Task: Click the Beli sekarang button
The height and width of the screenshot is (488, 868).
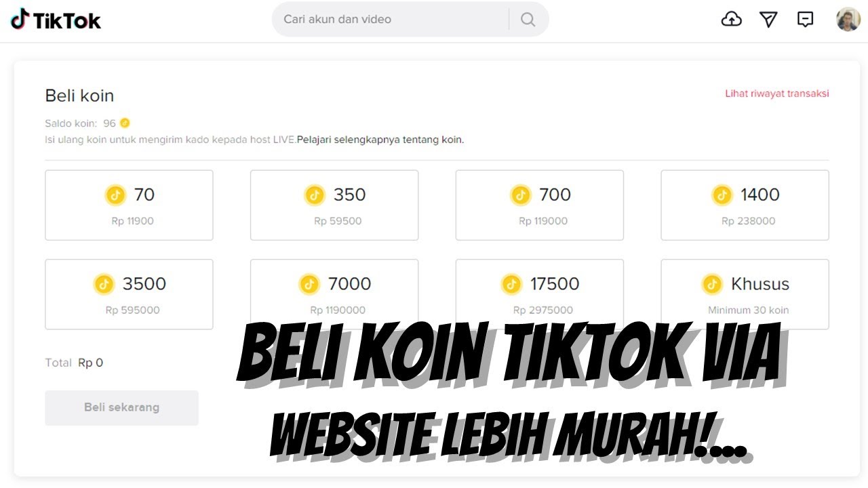Action: pos(121,407)
